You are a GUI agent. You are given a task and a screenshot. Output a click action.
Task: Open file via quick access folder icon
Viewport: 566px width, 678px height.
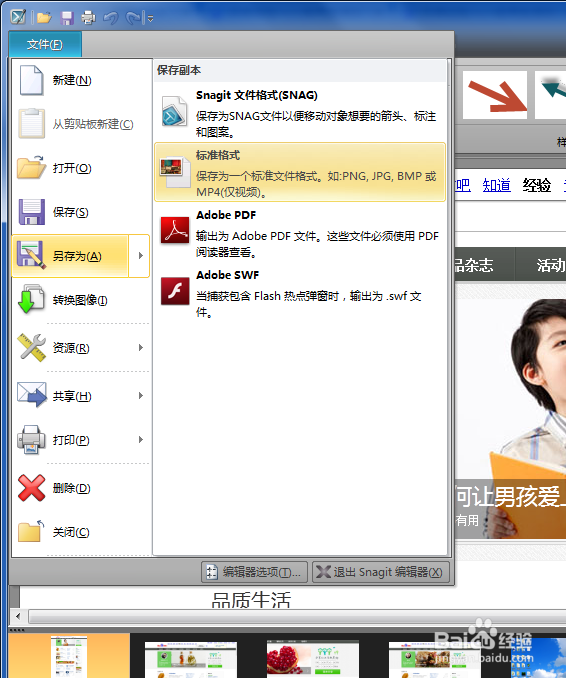click(44, 18)
